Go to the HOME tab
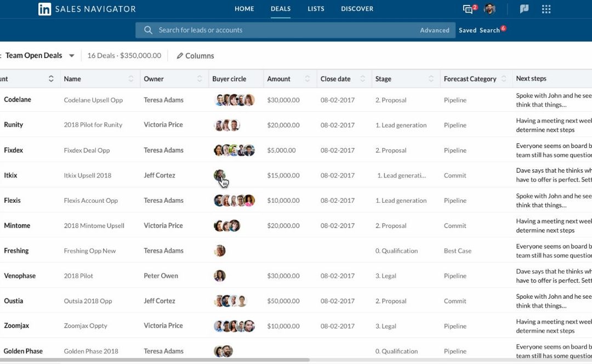Viewport: 592px width, 364px height. point(244,9)
